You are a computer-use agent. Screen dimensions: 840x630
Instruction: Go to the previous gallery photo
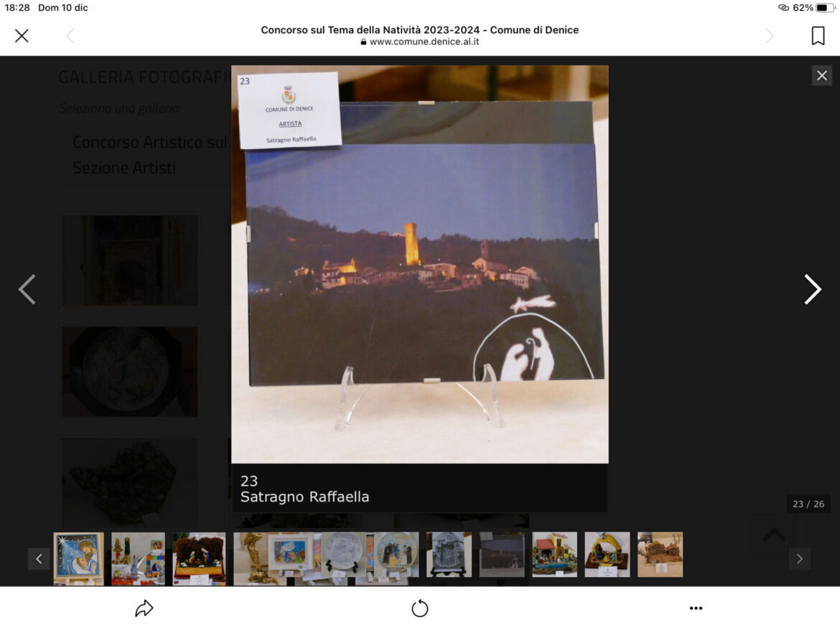27,289
